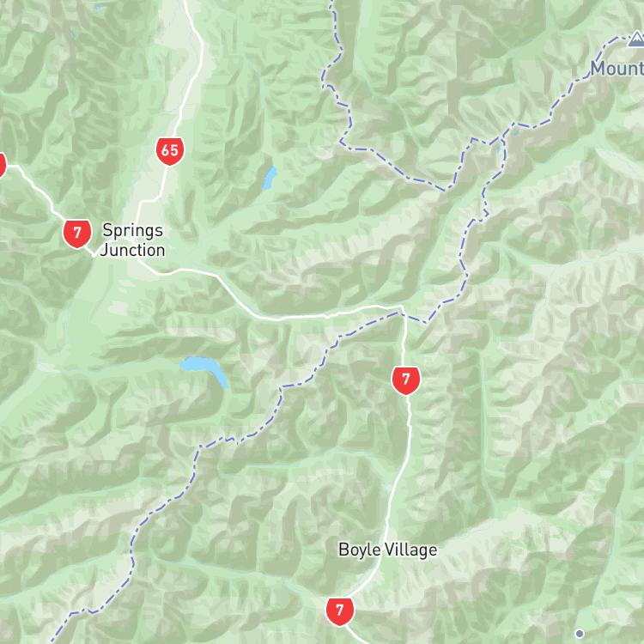Select the largest elongated blue lake
This screenshot has height=644, width=644.
pos(204,370)
